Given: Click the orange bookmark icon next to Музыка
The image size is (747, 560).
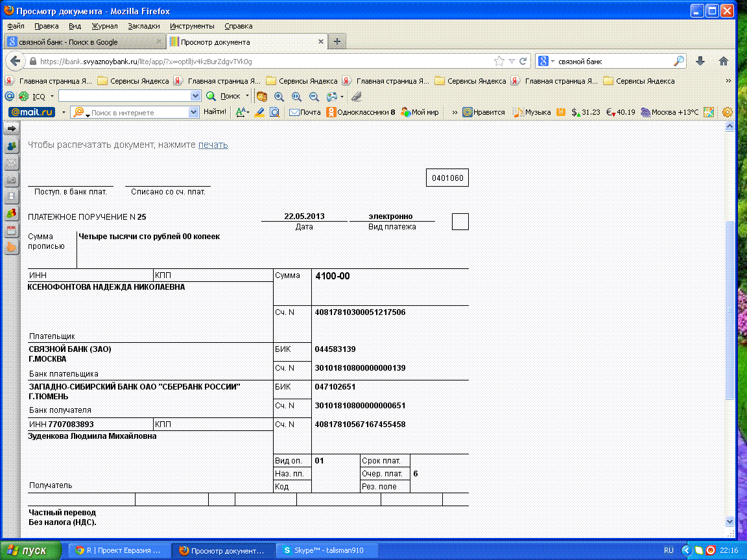Looking at the screenshot, I should click(x=561, y=112).
